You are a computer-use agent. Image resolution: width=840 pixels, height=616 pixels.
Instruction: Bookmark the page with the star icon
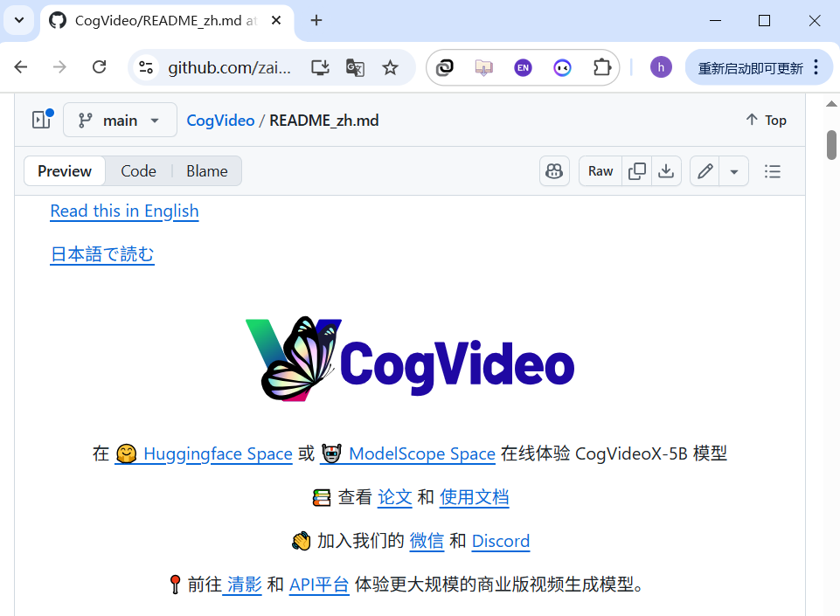point(391,66)
